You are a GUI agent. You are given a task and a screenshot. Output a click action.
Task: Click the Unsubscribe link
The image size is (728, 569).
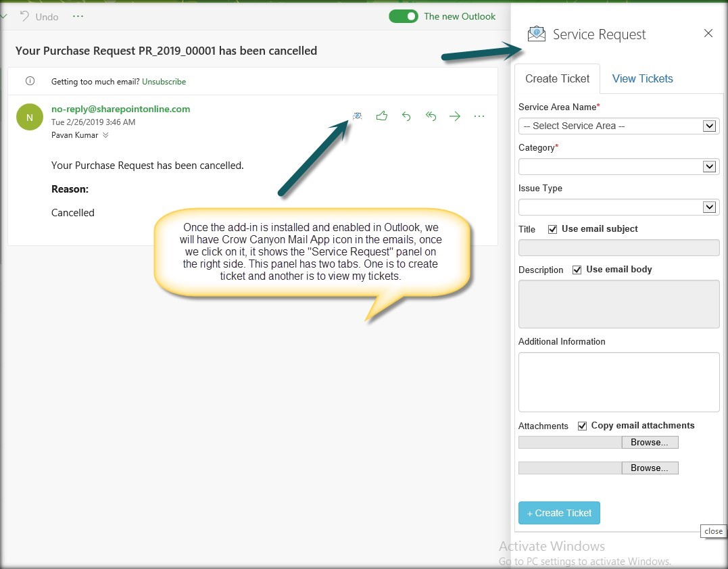tap(164, 82)
